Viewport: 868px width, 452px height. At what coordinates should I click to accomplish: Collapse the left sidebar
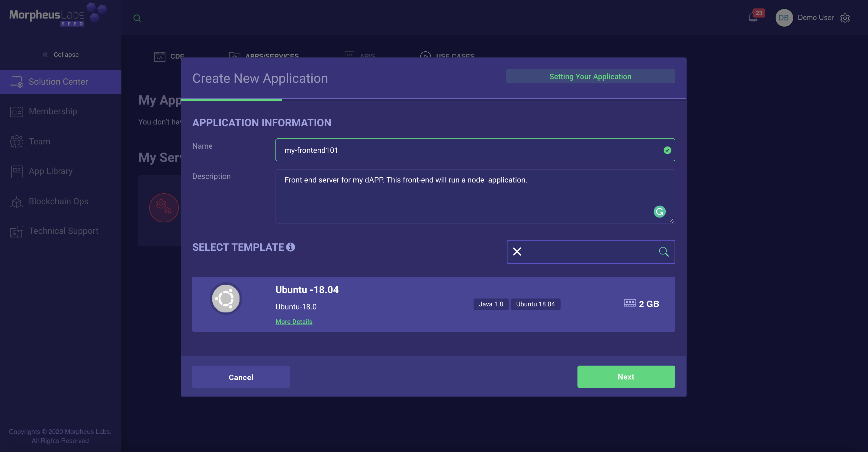click(61, 55)
